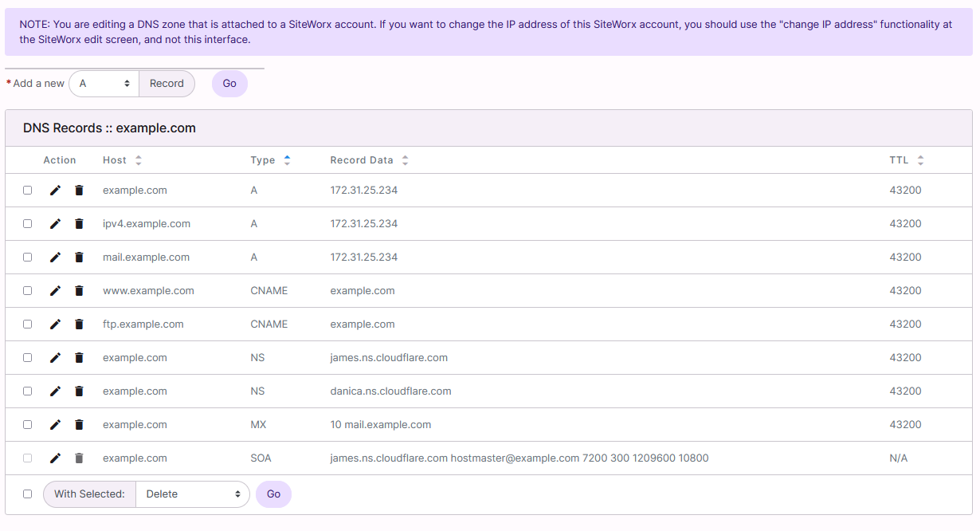The height and width of the screenshot is (531, 980).
Task: Delete the danica.ns.cloudflare.com NS record
Action: [78, 391]
